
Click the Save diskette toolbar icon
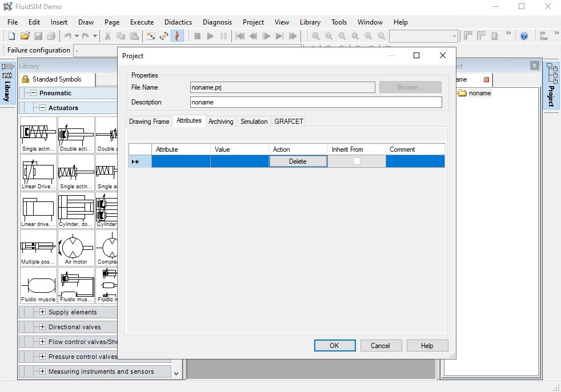point(38,36)
